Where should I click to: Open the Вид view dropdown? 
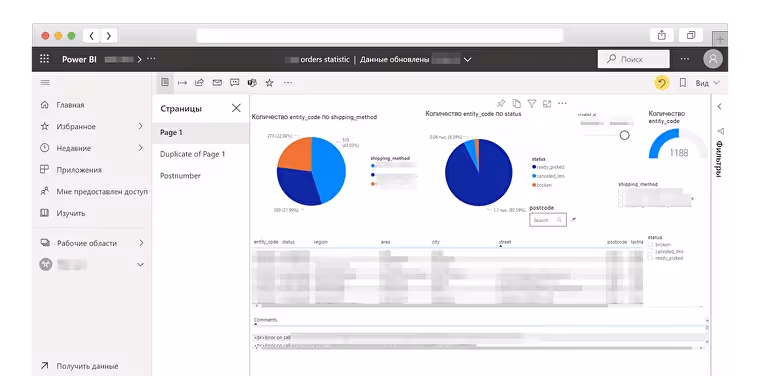(708, 83)
